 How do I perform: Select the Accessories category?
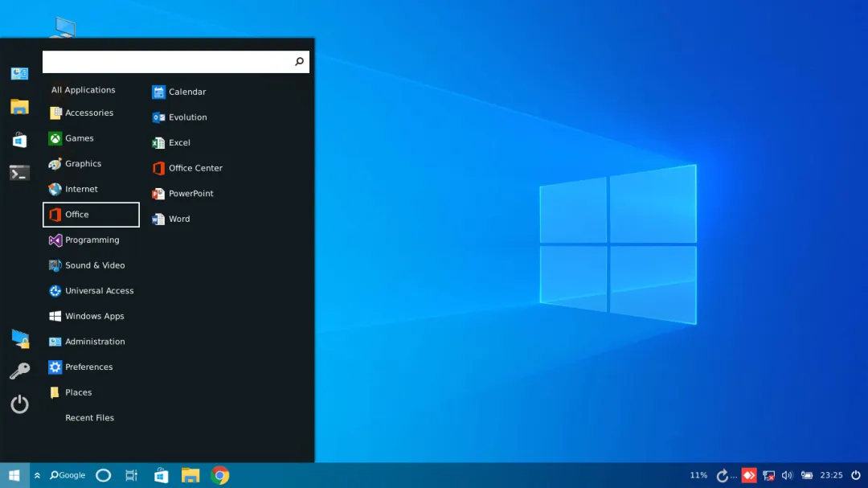[91, 113]
